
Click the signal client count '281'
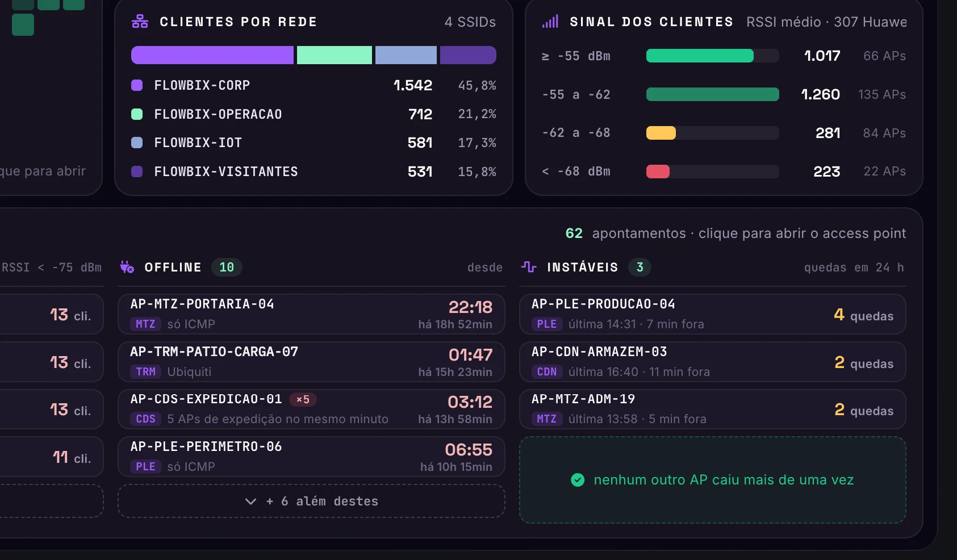point(828,133)
